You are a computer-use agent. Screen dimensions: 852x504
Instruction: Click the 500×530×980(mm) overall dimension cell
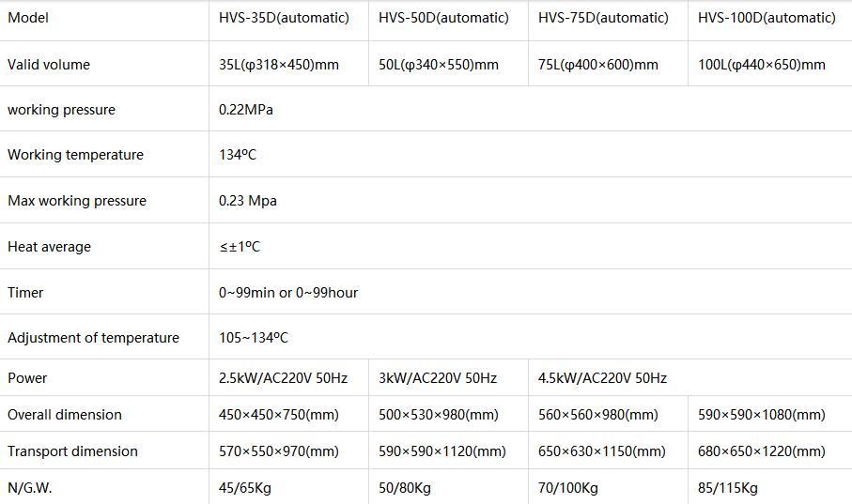pyautogui.click(x=439, y=415)
